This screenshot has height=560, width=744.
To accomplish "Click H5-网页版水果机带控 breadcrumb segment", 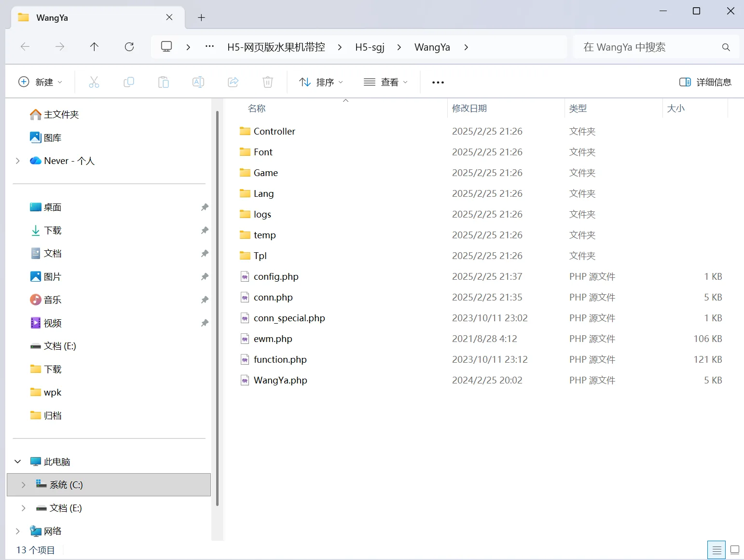I will (x=276, y=47).
